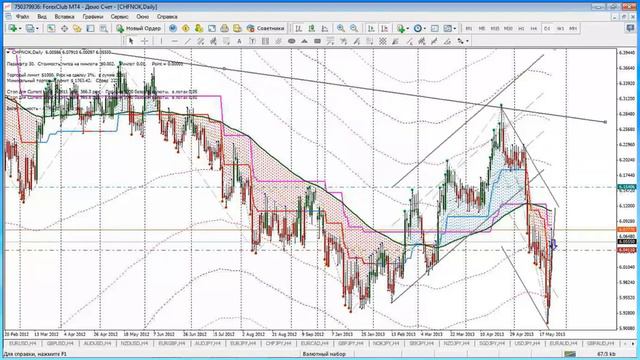This screenshot has height=360, width=640.
Task: Click the print icon
Action: [x=224, y=28]
